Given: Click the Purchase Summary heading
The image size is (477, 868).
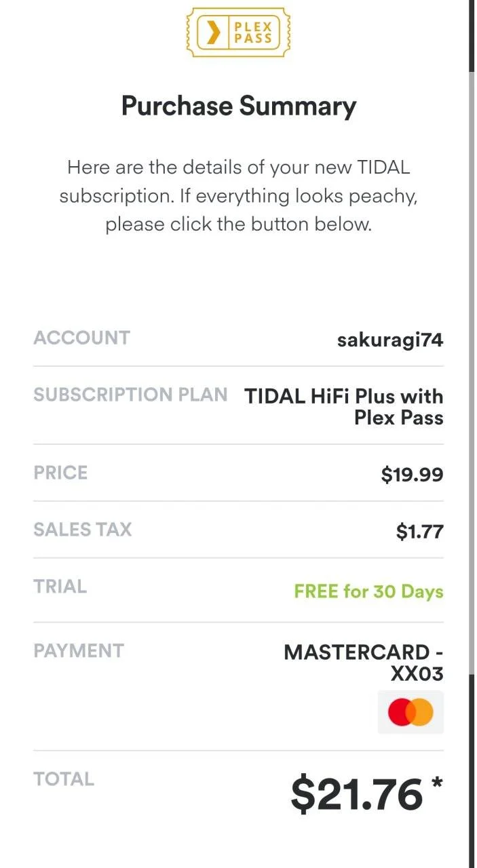Looking at the screenshot, I should (238, 106).
